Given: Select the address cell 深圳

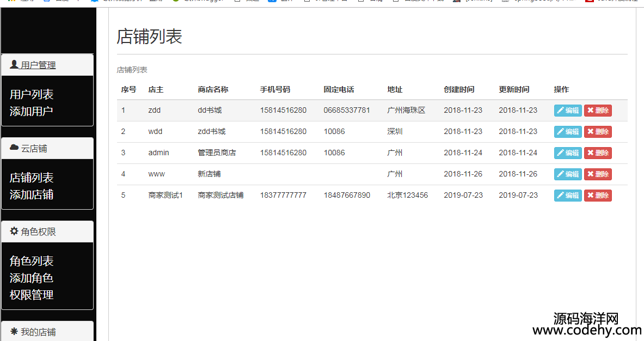Looking at the screenshot, I should (395, 131).
